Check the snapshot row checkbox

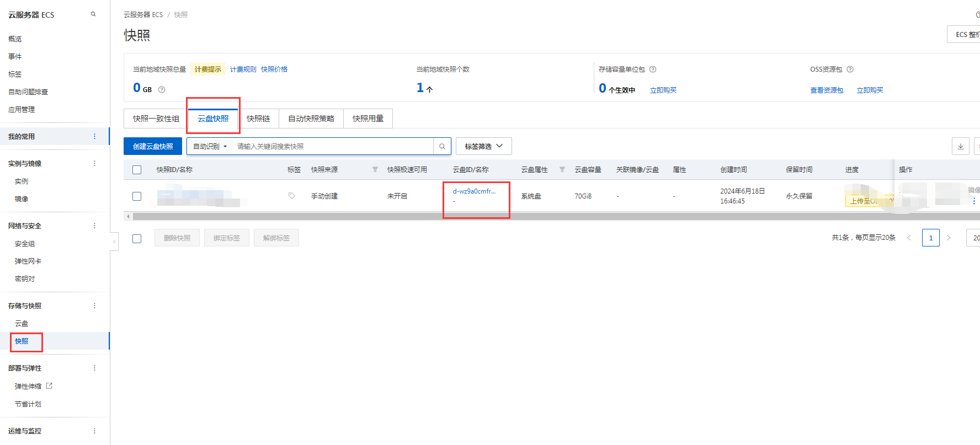[x=137, y=196]
